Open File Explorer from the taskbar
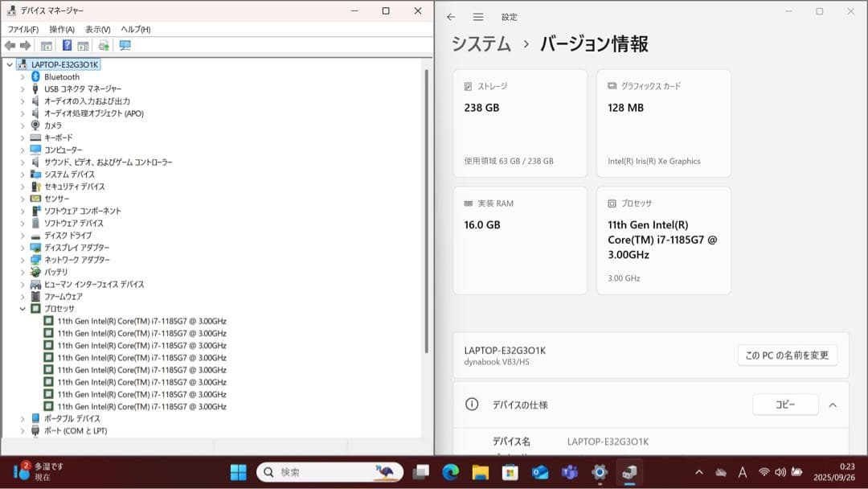Image resolution: width=868 pixels, height=489 pixels. [480, 472]
